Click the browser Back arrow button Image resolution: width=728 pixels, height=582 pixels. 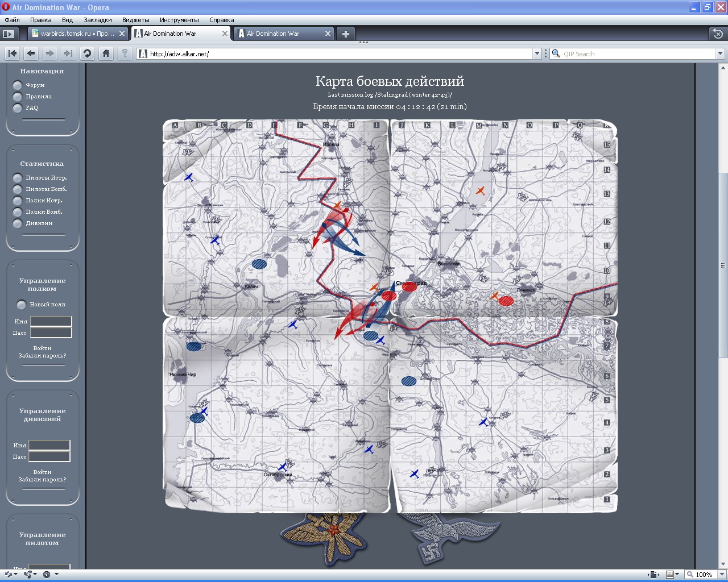click(31, 53)
